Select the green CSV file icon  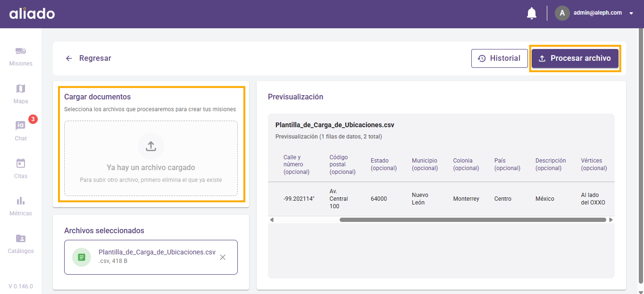pos(82,257)
